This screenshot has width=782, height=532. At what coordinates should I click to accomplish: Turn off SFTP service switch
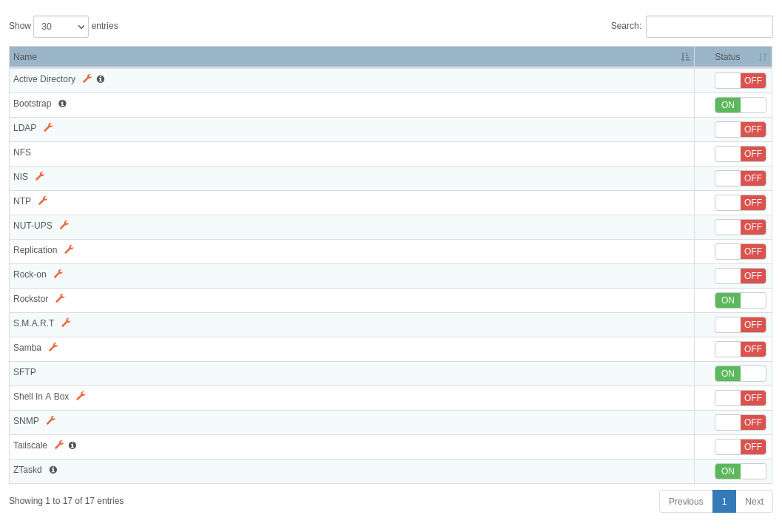(740, 374)
